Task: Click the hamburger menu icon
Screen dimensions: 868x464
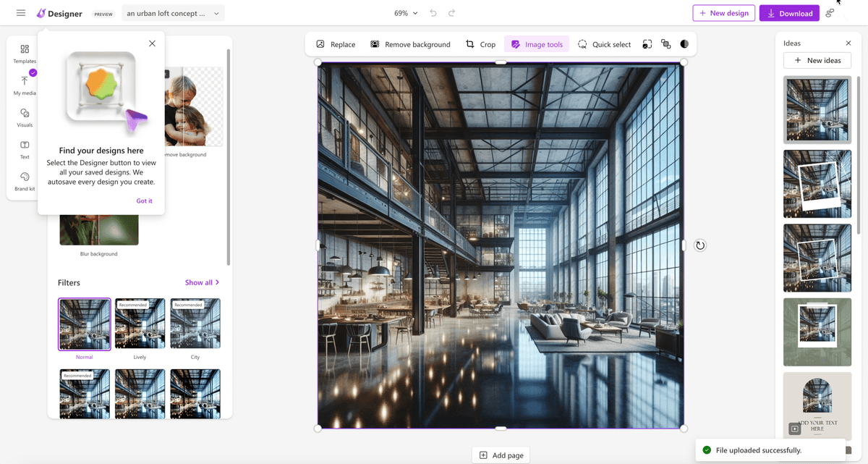Action: click(20, 13)
